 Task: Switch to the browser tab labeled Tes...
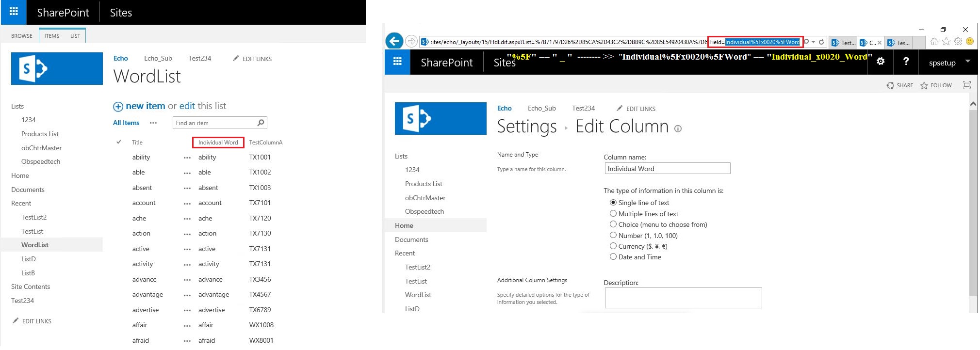[899, 43]
